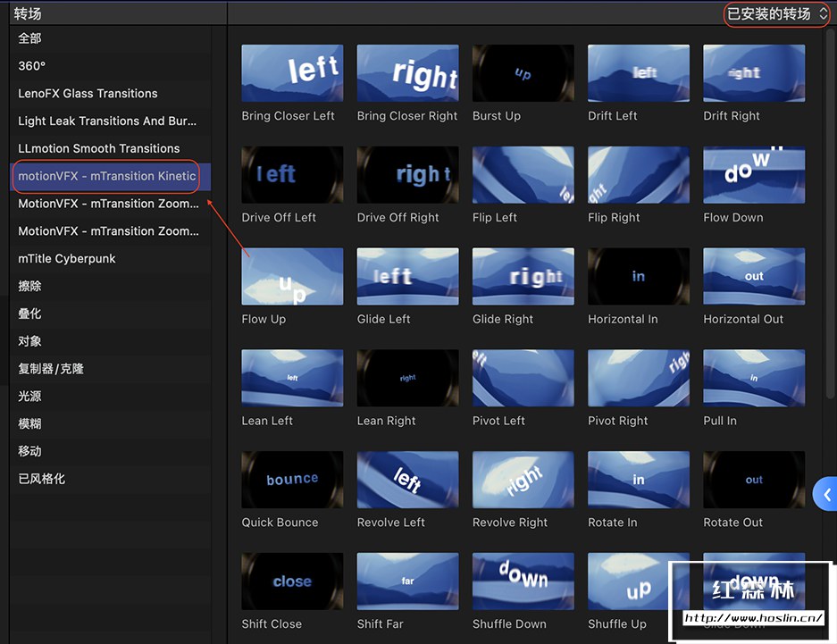The width and height of the screenshot is (837, 644).
Task: Select Revolve Left transition thumbnail
Action: [408, 480]
